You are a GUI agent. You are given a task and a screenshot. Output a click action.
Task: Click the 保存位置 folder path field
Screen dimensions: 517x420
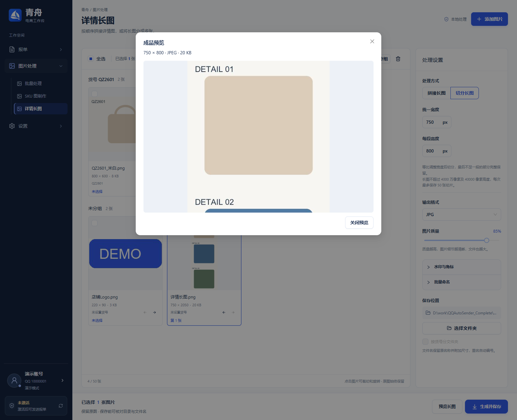point(461,313)
